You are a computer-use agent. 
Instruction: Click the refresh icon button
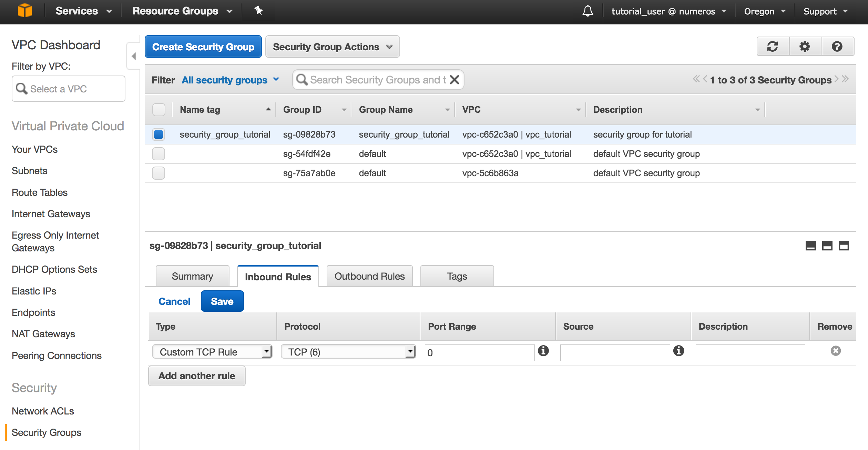click(773, 47)
